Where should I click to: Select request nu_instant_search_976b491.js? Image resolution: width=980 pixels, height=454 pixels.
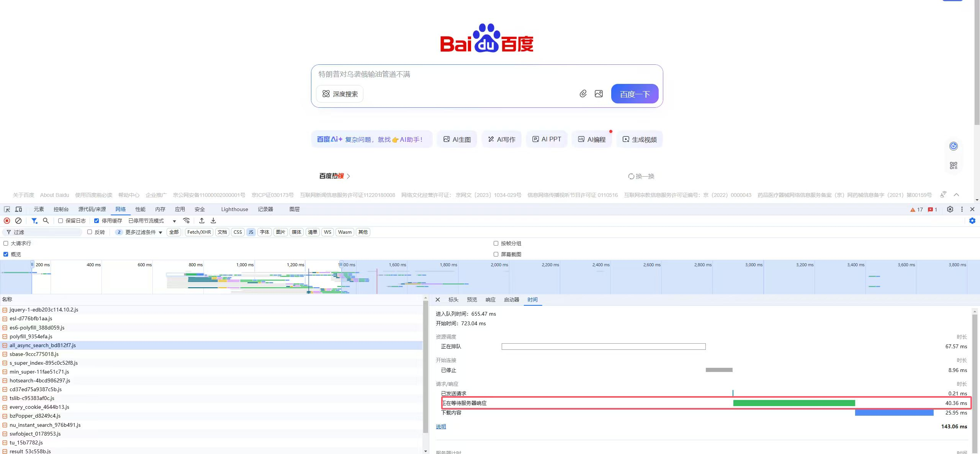[x=211, y=425]
